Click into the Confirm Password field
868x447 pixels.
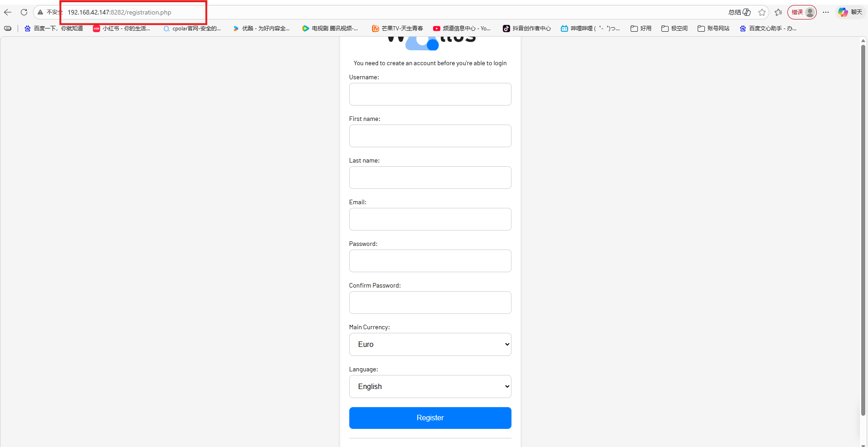click(430, 303)
